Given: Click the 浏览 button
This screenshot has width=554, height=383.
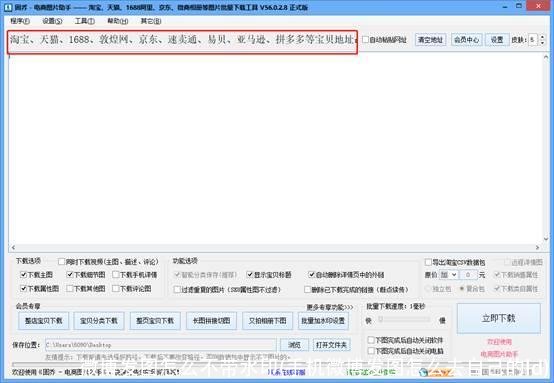Looking at the screenshot, I should (294, 345).
